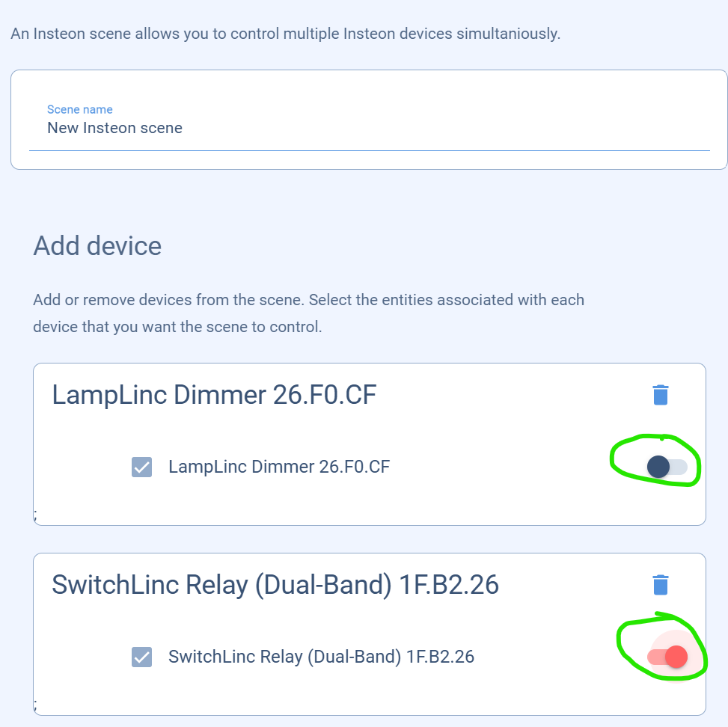Select the 'New Insteon scene' name text

(x=114, y=128)
